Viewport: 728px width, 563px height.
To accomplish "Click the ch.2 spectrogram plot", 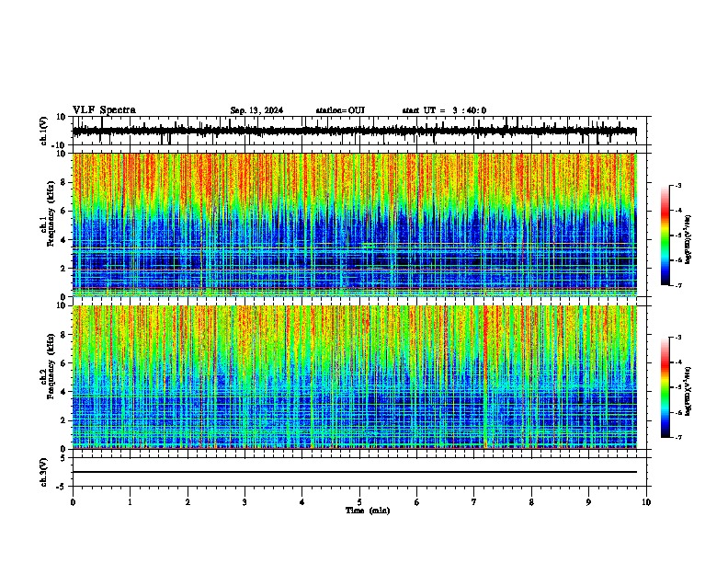I will [x=354, y=377].
